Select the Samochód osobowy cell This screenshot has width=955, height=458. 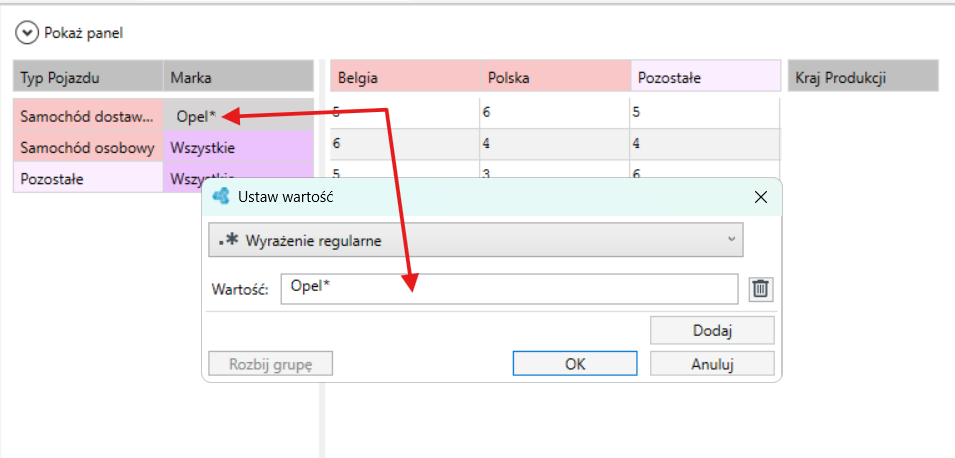[x=88, y=147]
